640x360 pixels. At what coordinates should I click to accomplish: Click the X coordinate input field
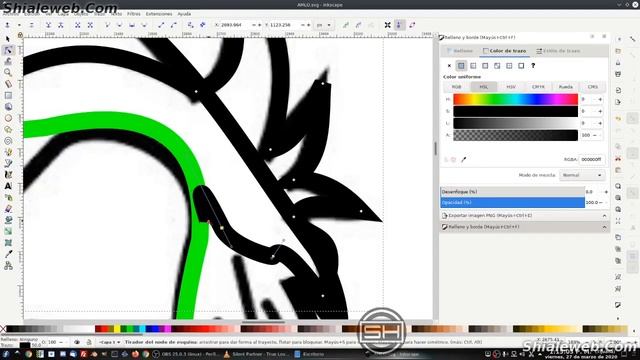236,25
